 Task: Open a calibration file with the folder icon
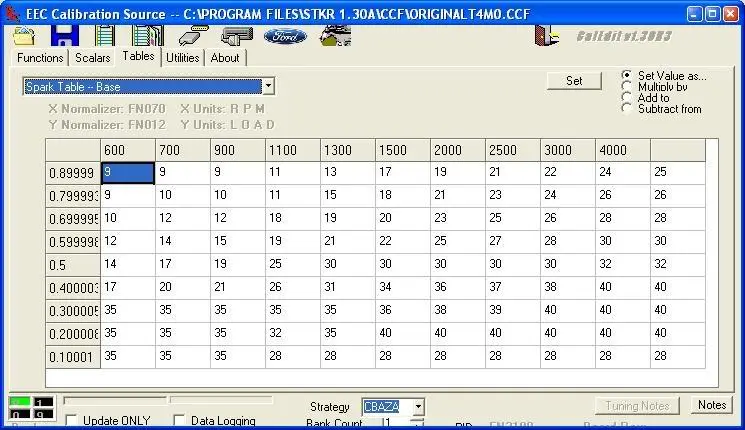coord(24,36)
